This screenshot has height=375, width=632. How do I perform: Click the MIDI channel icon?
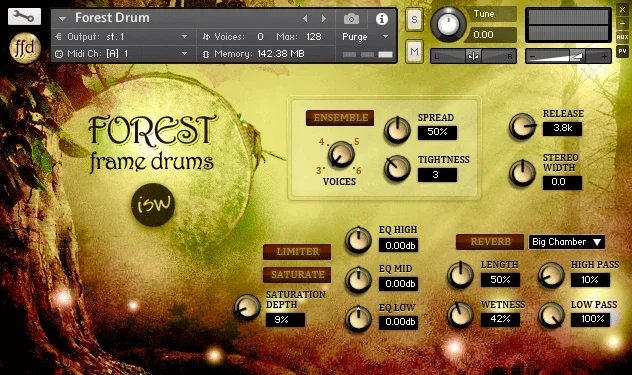coord(59,54)
